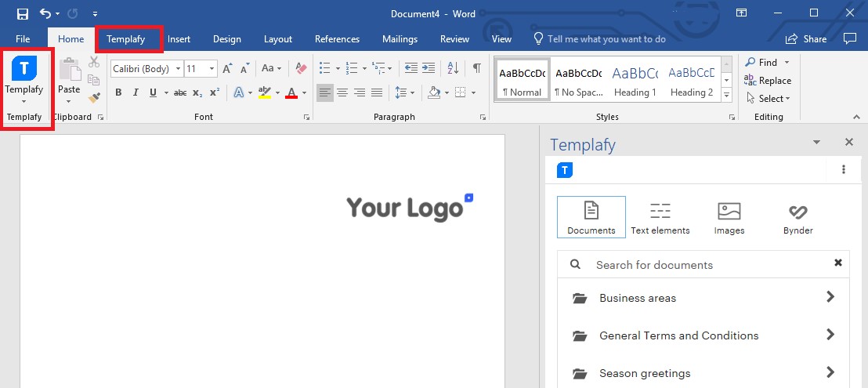Expand the Business areas folder

click(703, 298)
